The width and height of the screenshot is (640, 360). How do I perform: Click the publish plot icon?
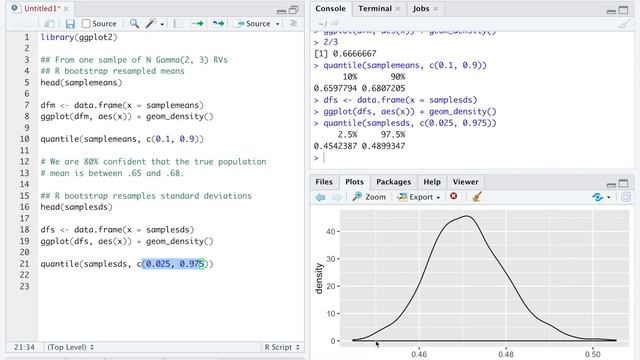(x=598, y=197)
